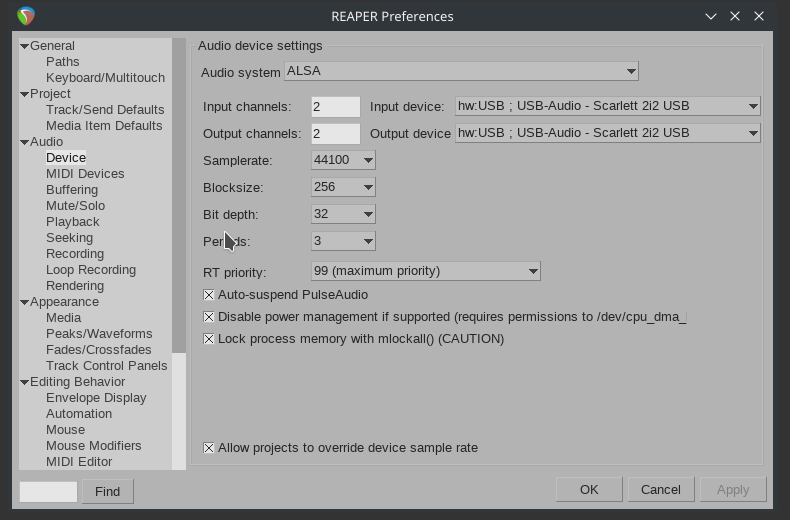Collapse the Appearance tree section
This screenshot has height=520, width=790.
point(24,302)
